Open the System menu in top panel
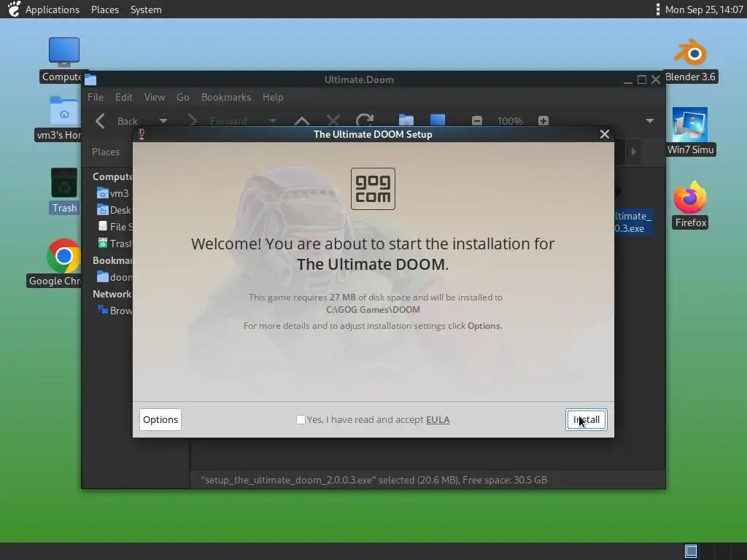The width and height of the screenshot is (747, 560). point(146,9)
